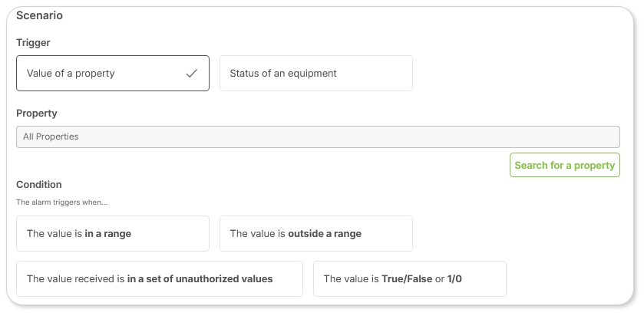Click Search for a property button

[565, 165]
